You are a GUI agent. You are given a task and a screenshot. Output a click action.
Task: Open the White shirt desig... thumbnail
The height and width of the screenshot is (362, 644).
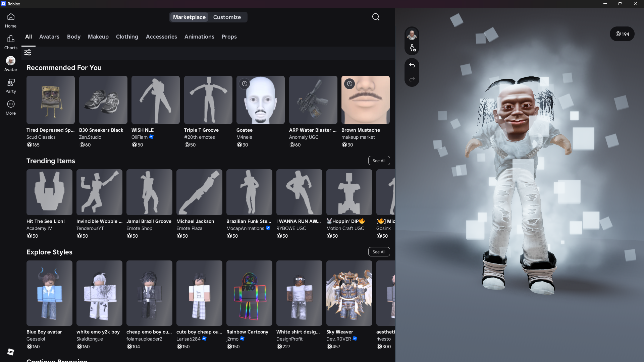[299, 293]
